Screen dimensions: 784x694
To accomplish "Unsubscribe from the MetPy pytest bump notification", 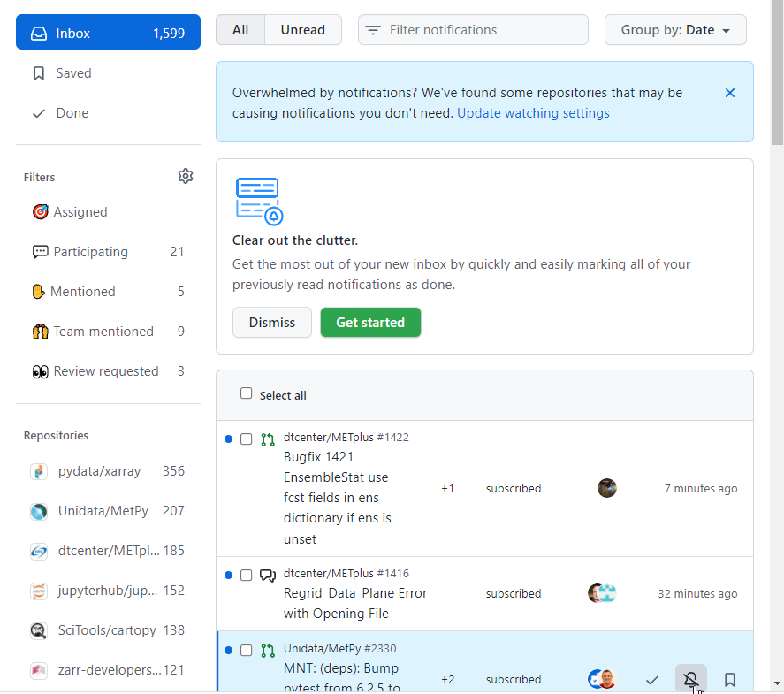I will 690,679.
